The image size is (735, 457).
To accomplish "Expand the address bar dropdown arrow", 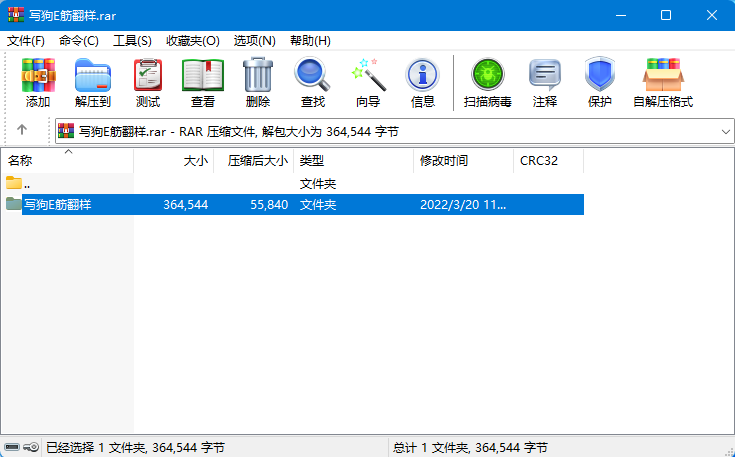I will [725, 132].
